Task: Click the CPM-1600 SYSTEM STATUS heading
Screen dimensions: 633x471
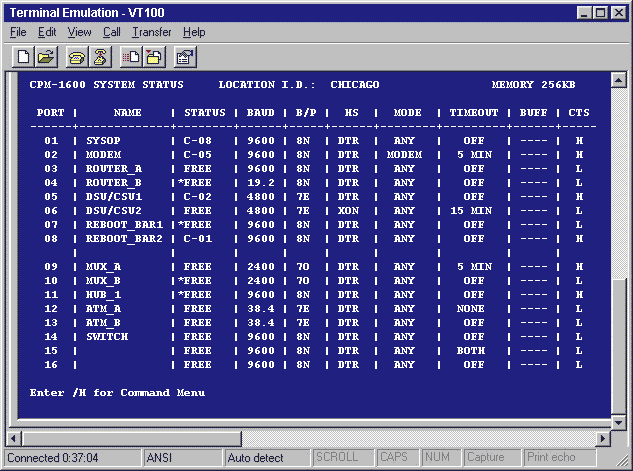Action: (106, 84)
